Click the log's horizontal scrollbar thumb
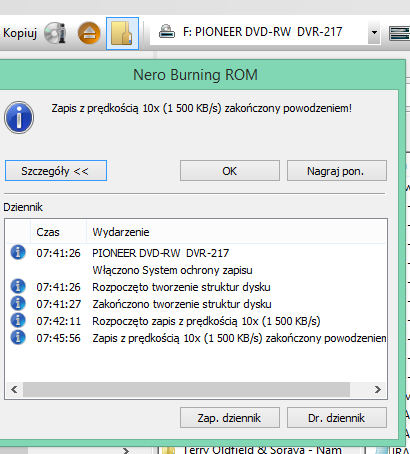Image resolution: width=410 pixels, height=454 pixels. pyautogui.click(x=186, y=389)
